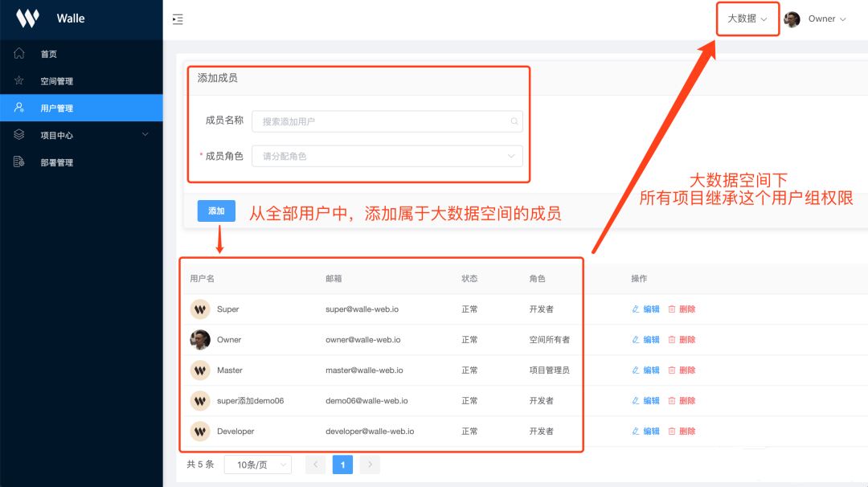Delete the Super user row

(682, 309)
